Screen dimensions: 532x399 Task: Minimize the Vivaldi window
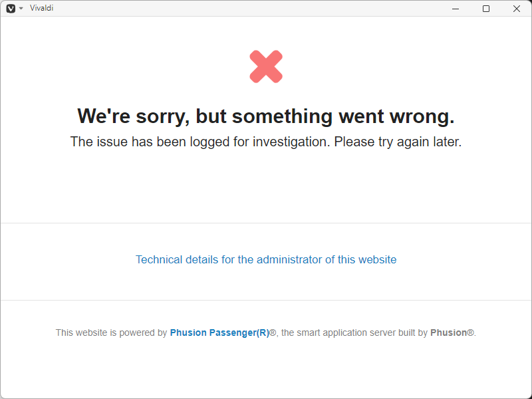point(455,9)
